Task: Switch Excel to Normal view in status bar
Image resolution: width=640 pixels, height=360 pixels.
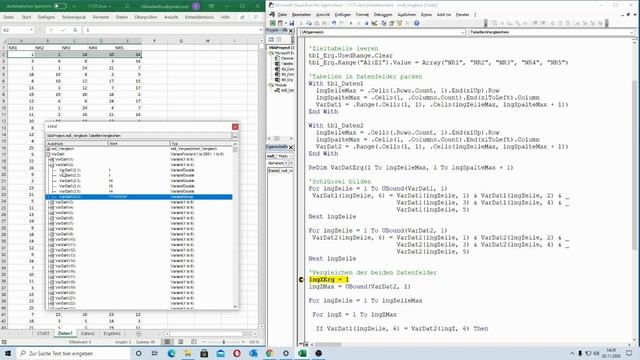Action: [x=167, y=342]
